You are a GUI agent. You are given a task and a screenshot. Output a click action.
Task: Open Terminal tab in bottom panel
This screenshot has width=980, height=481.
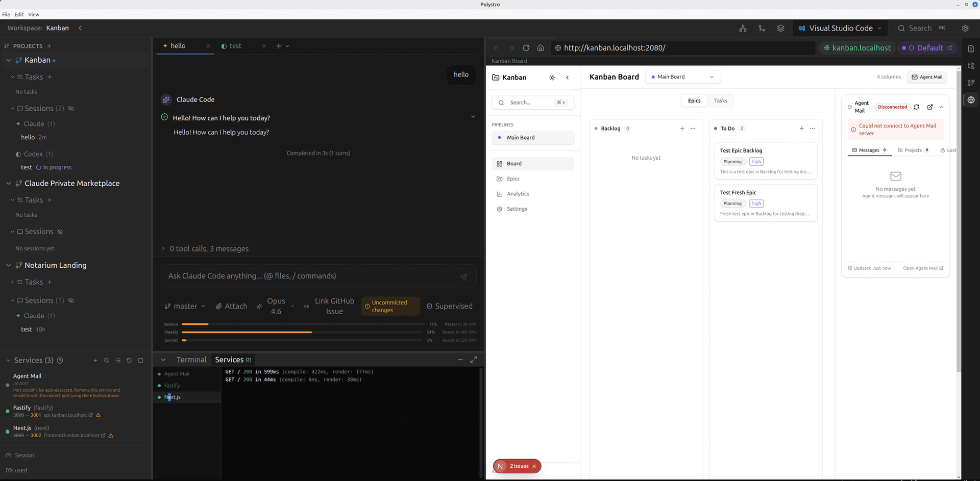pos(191,360)
